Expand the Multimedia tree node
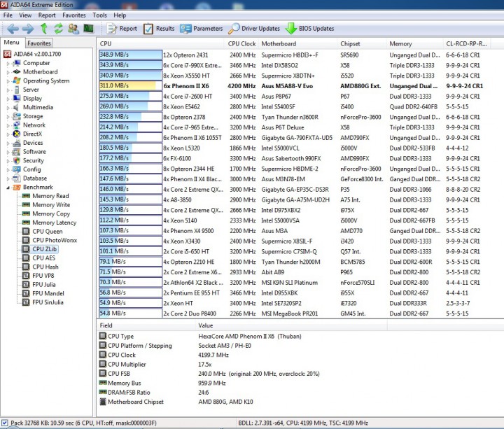504x429 pixels. click(8, 108)
